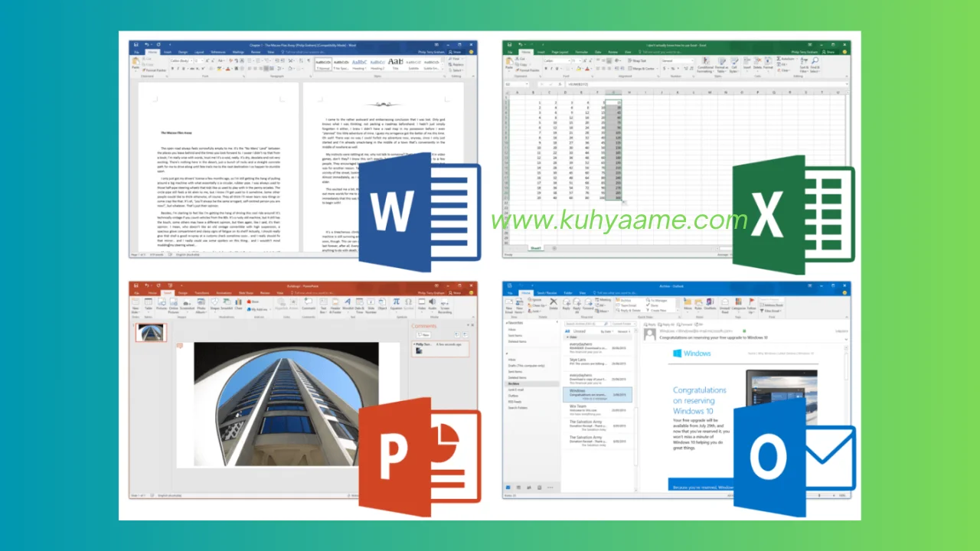980x551 pixels.
Task: Switch to Page Layout tab in Excel
Action: point(560,52)
